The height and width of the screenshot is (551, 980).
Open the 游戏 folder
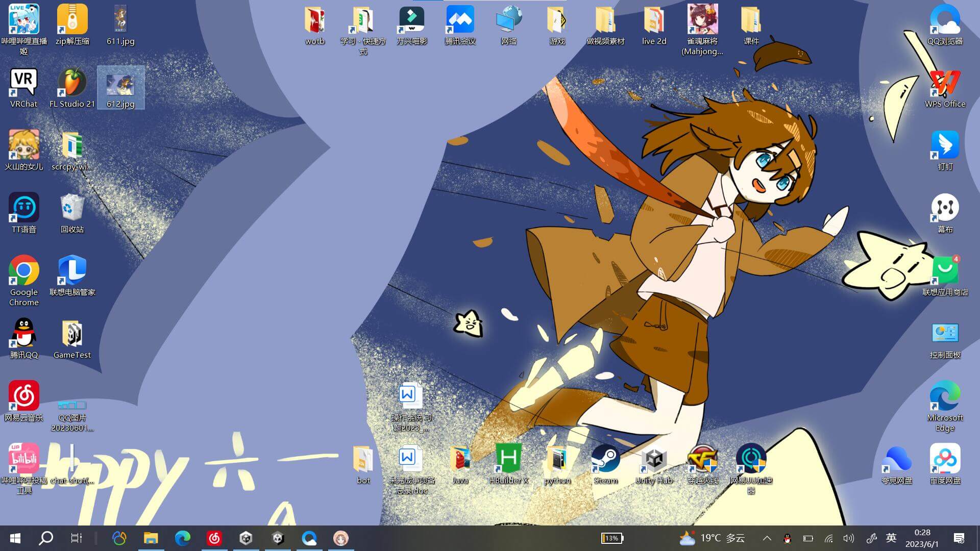[x=557, y=26]
